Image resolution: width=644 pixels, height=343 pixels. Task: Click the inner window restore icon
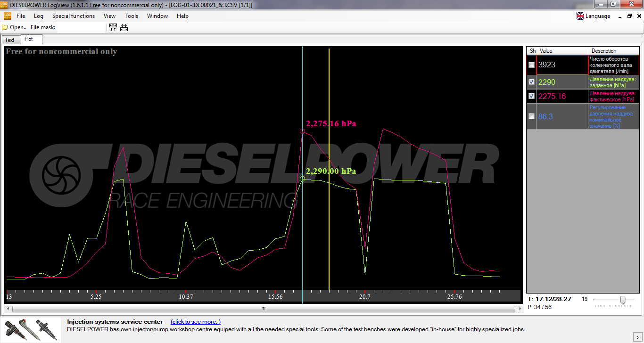click(x=629, y=16)
